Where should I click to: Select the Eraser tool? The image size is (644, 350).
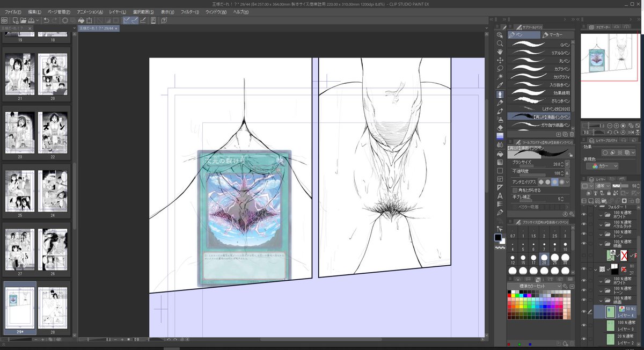tap(500, 128)
